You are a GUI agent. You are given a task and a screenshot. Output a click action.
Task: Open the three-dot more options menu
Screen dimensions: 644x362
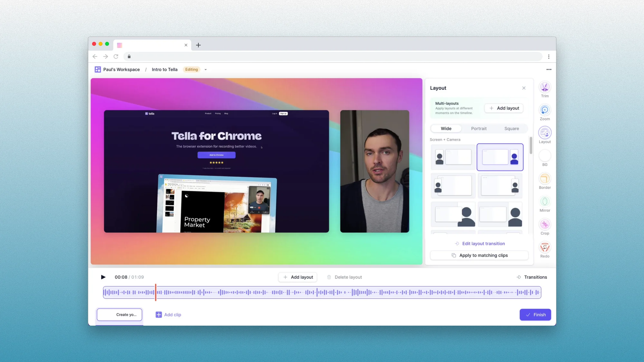click(549, 70)
